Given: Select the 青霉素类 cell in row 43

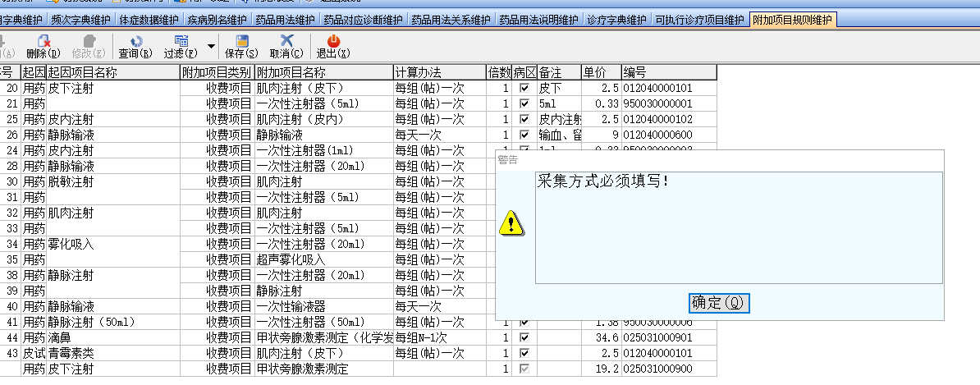Looking at the screenshot, I should click(113, 354).
